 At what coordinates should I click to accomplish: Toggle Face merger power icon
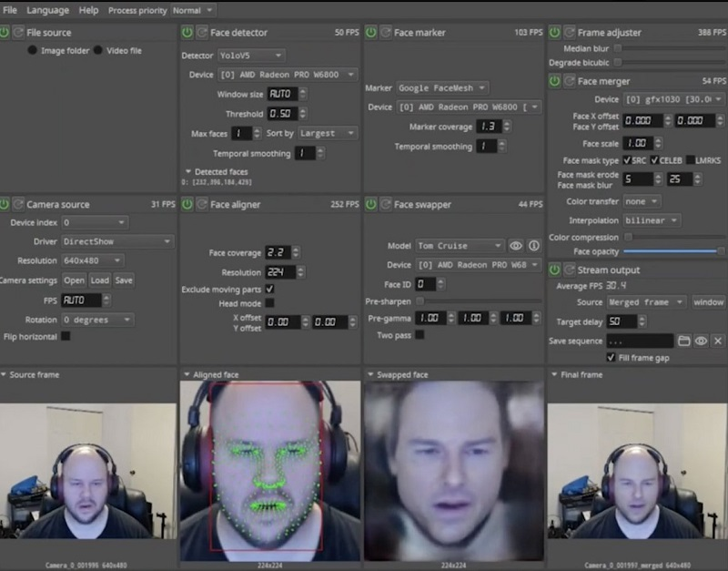pos(554,81)
